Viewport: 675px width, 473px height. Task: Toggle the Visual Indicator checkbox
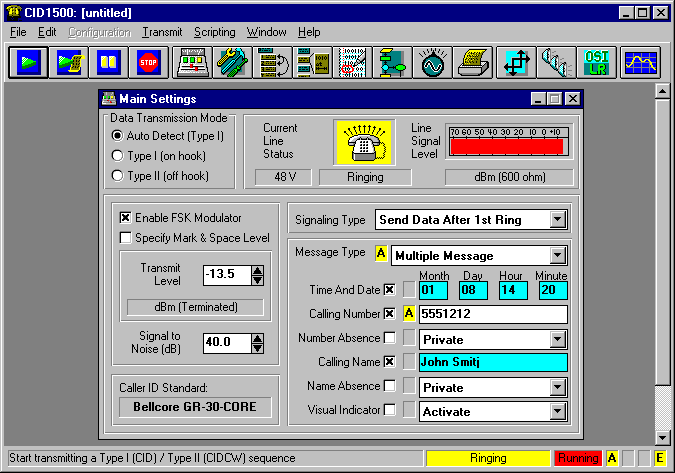pos(389,410)
